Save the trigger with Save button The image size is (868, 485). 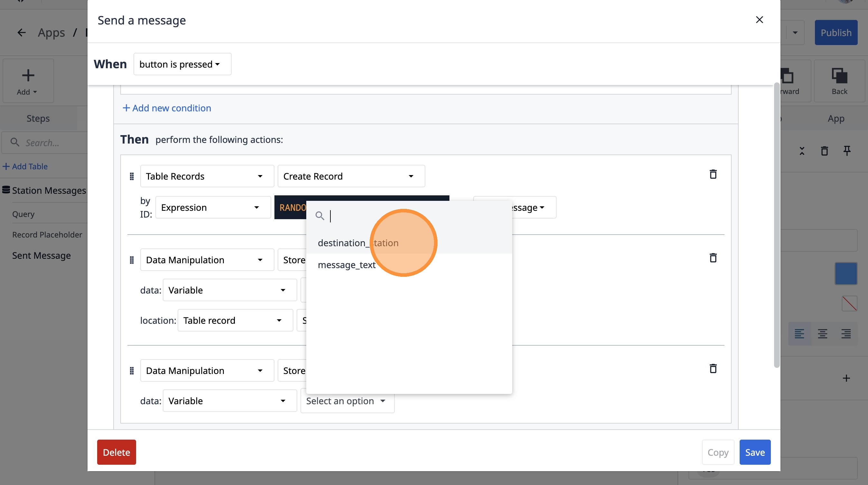754,452
